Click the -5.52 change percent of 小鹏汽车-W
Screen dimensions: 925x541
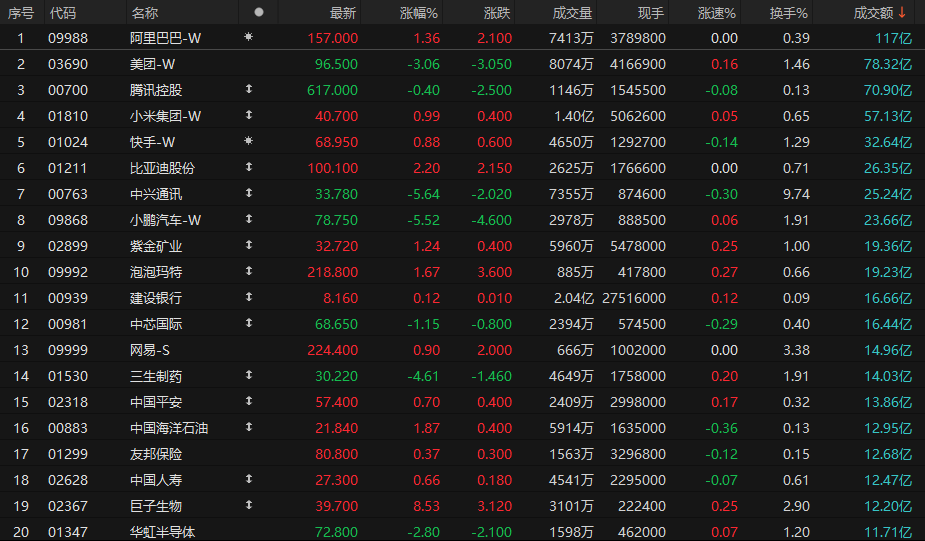coord(424,220)
